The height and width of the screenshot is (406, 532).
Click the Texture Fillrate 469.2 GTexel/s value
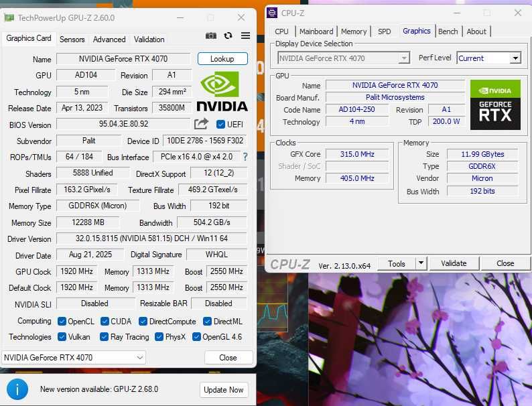click(x=212, y=189)
